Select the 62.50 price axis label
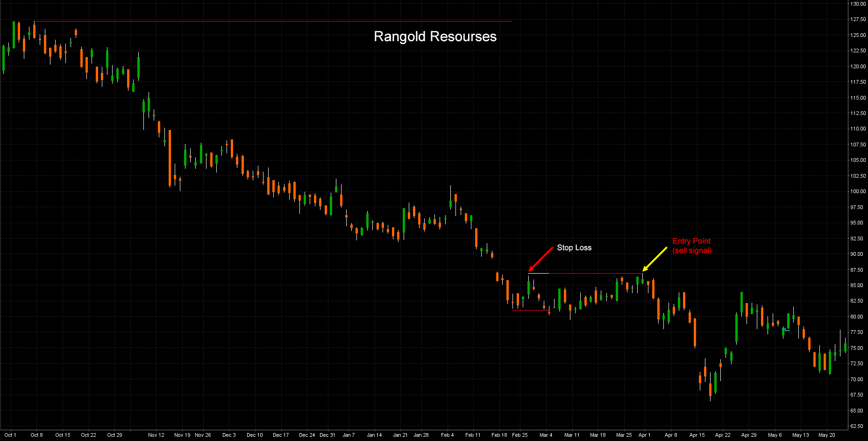This screenshot has width=868, height=441. (858, 426)
